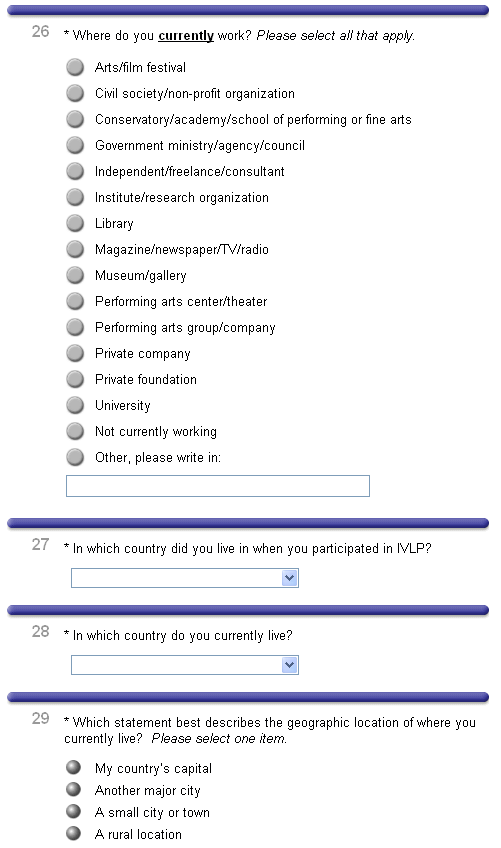Select Museum/gallery workplace
Image resolution: width=501 pixels, height=848 pixels.
(75, 275)
